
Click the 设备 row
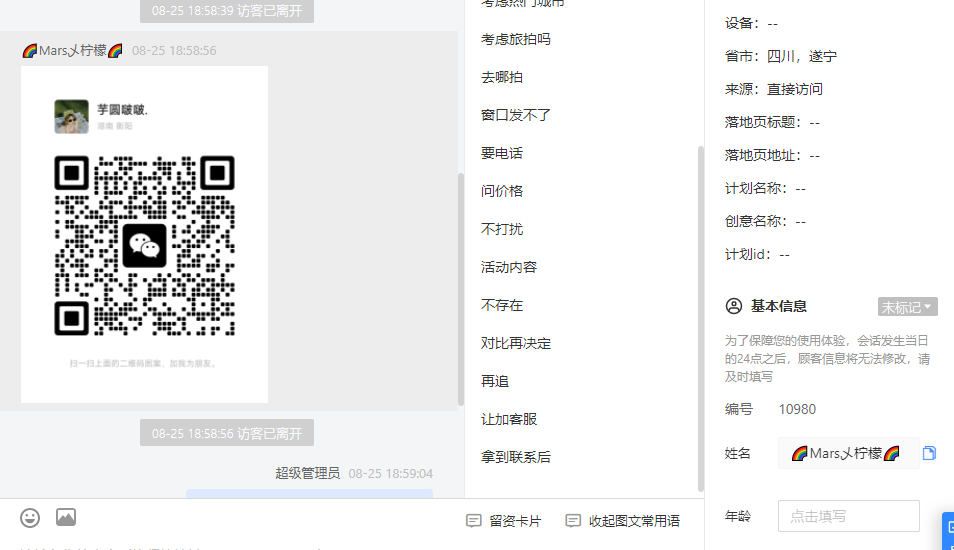751,24
